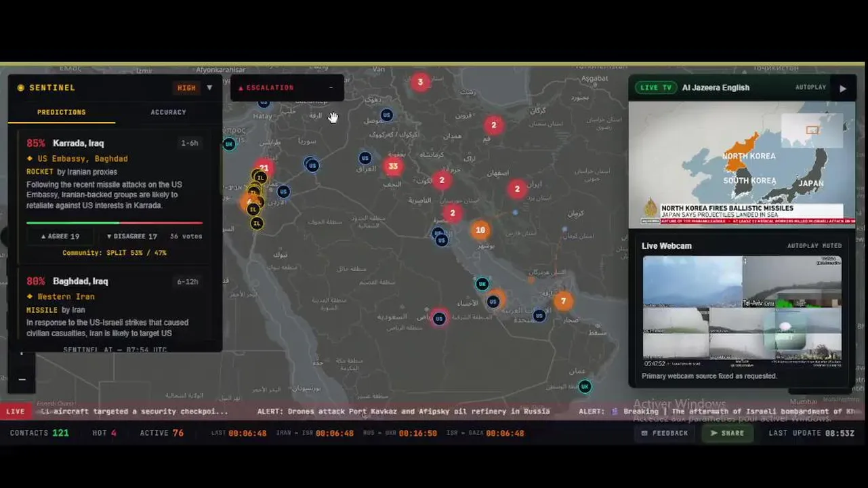Toggle Autoplay for Live TV
Image resolution: width=868 pixels, height=488 pixels.
coord(810,87)
